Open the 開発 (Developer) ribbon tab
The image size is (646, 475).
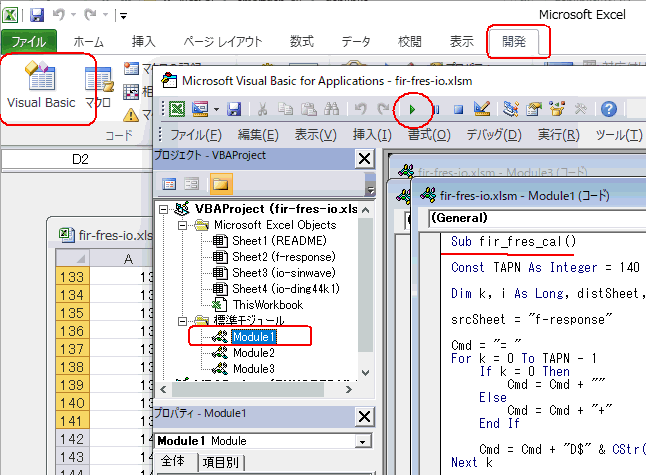tap(513, 42)
